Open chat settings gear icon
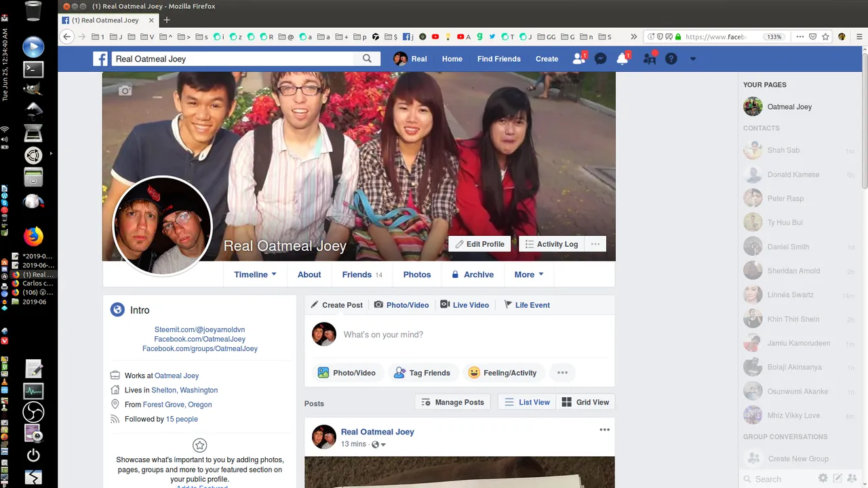The height and width of the screenshot is (488, 868). 823,479
